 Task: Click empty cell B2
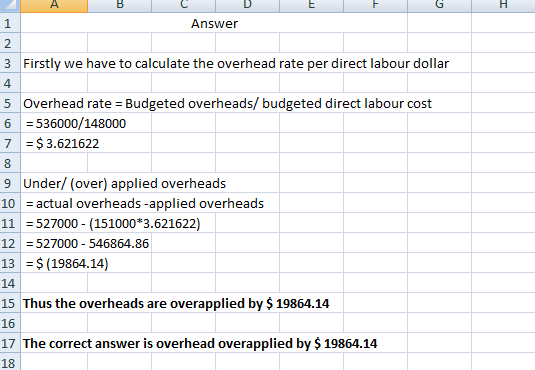(119, 43)
